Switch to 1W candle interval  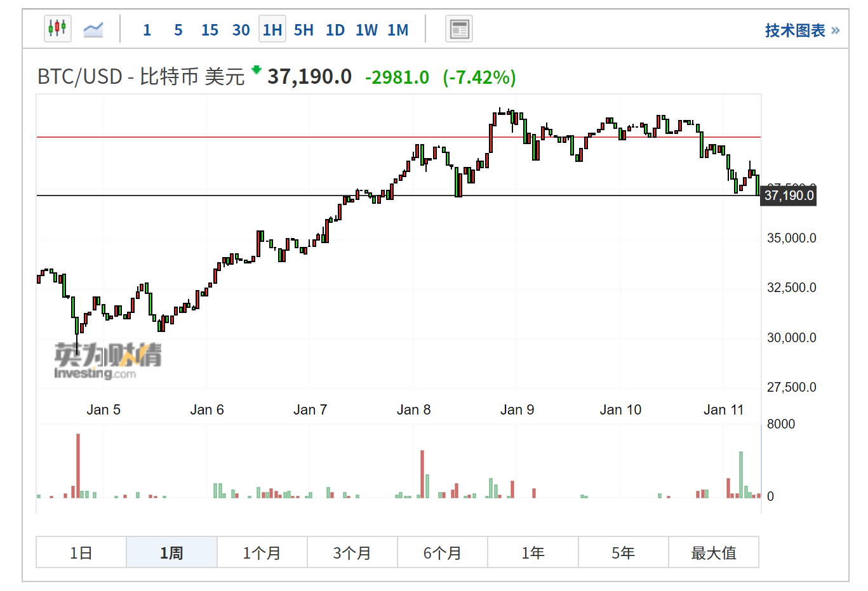click(366, 30)
